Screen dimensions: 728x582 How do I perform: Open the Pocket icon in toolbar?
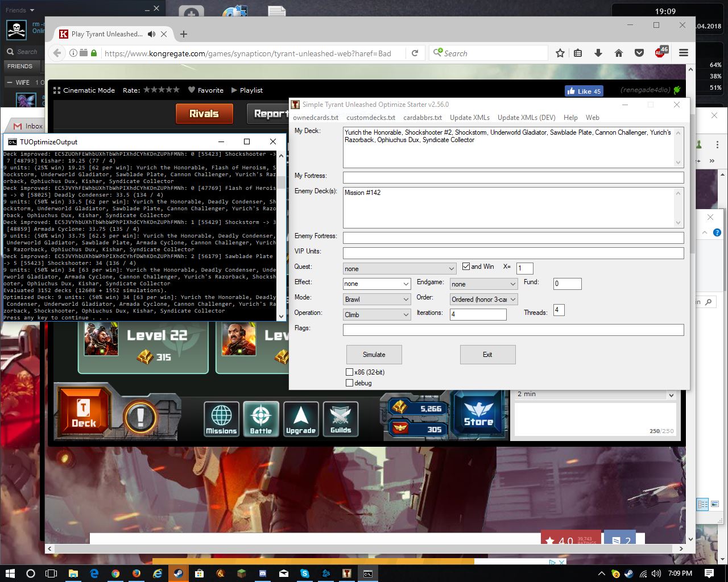[639, 53]
